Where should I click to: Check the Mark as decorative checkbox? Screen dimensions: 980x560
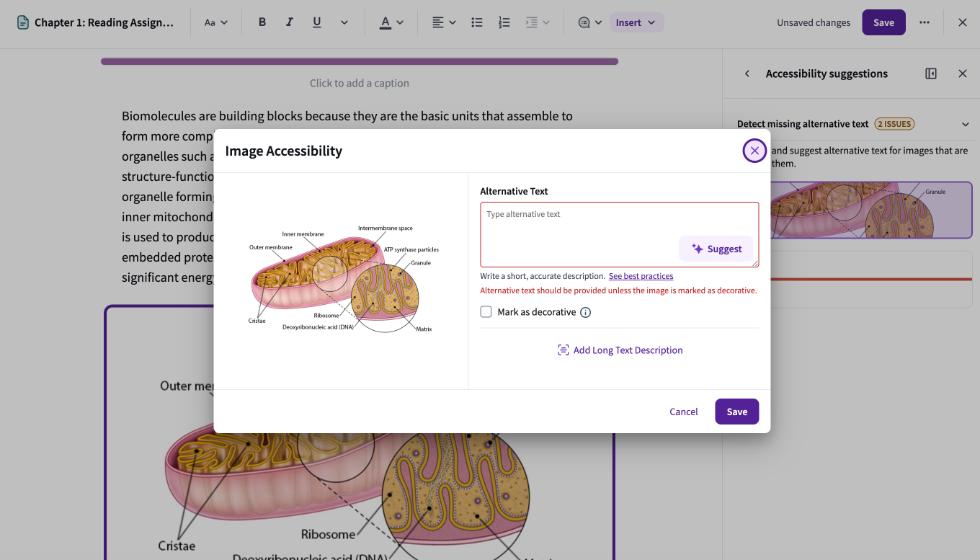click(486, 312)
